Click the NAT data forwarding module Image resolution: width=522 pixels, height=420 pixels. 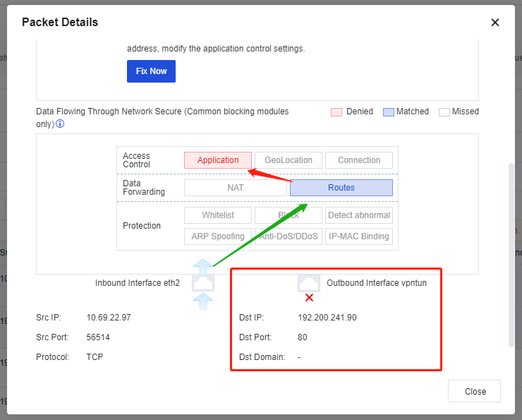coord(236,188)
